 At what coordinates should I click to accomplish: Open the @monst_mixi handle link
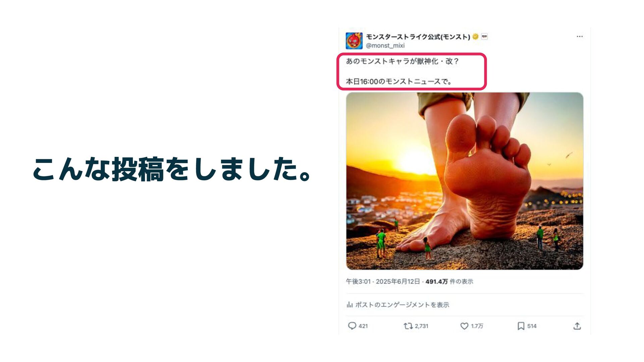tap(385, 45)
